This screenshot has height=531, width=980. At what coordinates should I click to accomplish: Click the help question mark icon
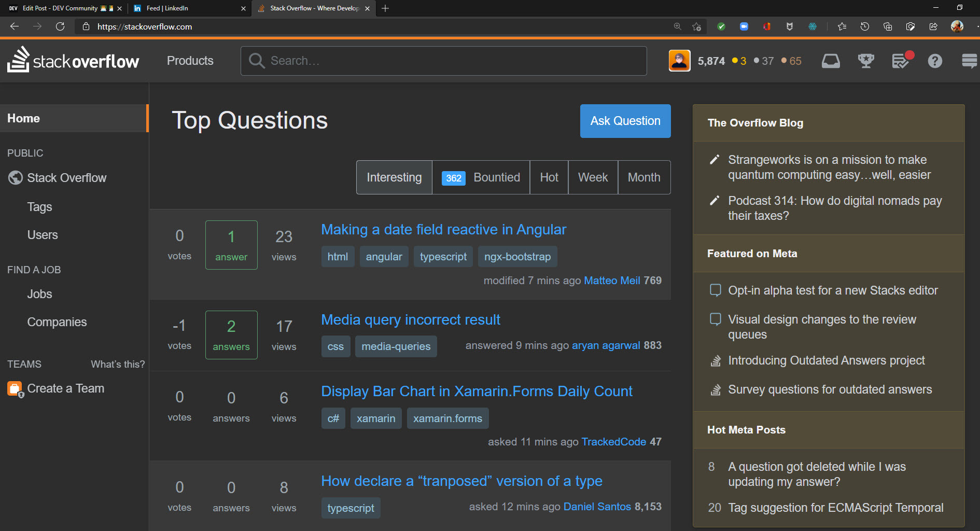coord(935,61)
